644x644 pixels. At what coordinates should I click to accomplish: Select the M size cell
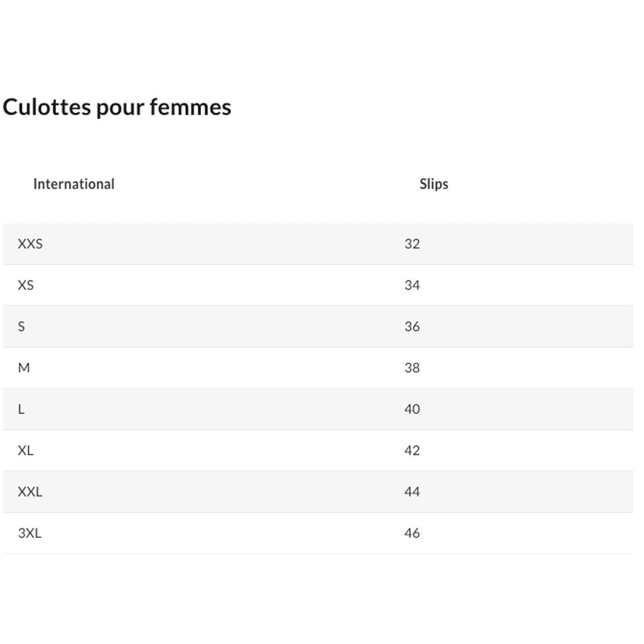tap(24, 368)
